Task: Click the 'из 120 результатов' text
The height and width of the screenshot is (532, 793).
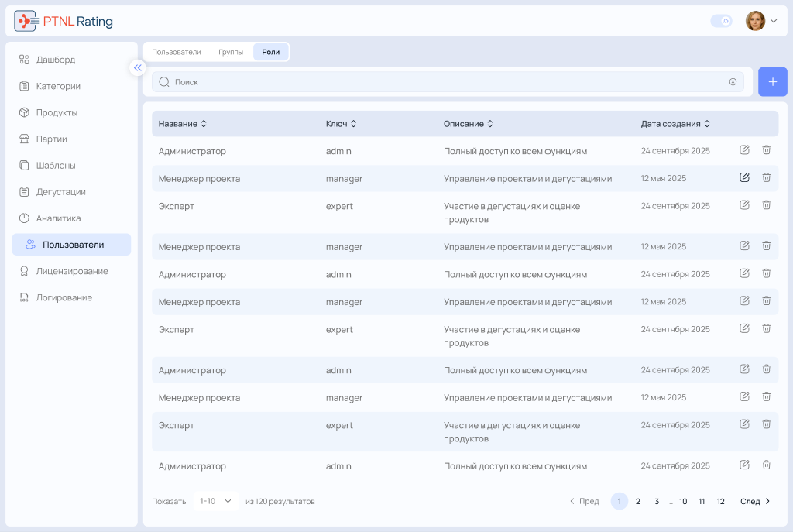Action: coord(280,502)
